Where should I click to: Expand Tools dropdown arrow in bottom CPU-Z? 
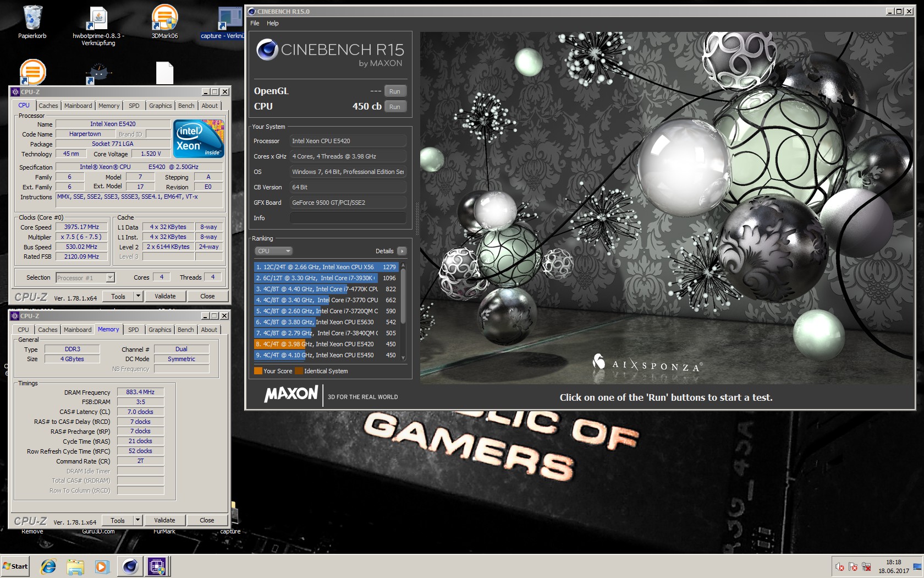click(x=137, y=520)
